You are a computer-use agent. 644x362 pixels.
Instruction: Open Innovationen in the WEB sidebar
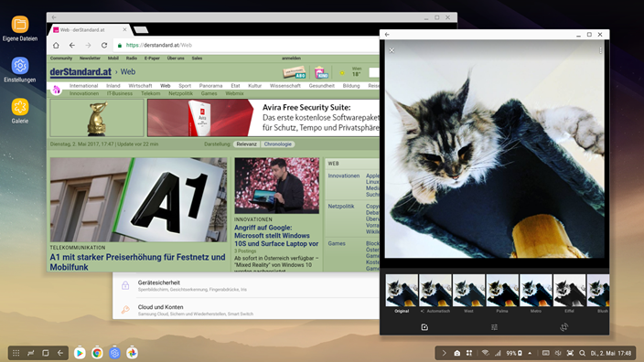(x=344, y=176)
